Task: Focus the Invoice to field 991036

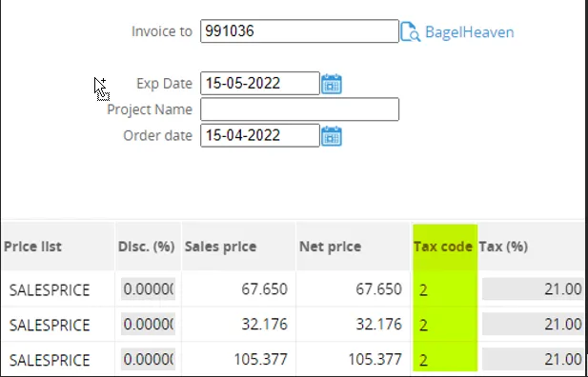Action: pos(299,31)
